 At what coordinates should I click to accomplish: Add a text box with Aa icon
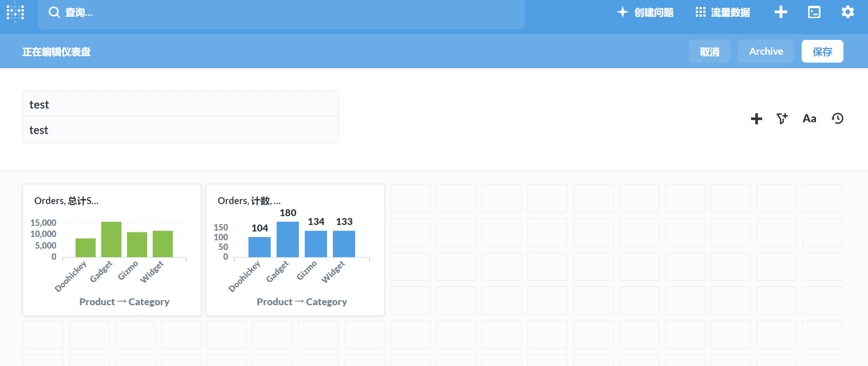[810, 119]
